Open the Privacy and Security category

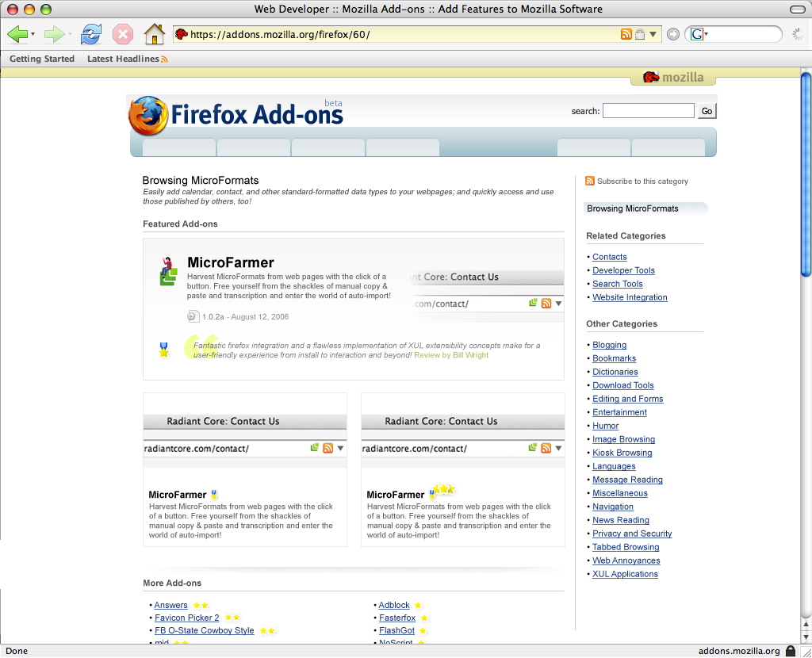click(632, 534)
